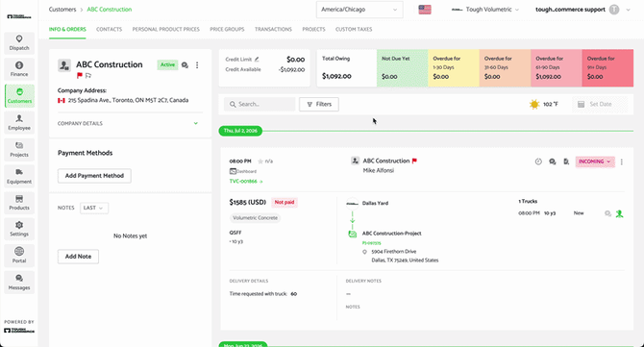
Task: Open the Custom Taxes tab
Action: [x=354, y=29]
